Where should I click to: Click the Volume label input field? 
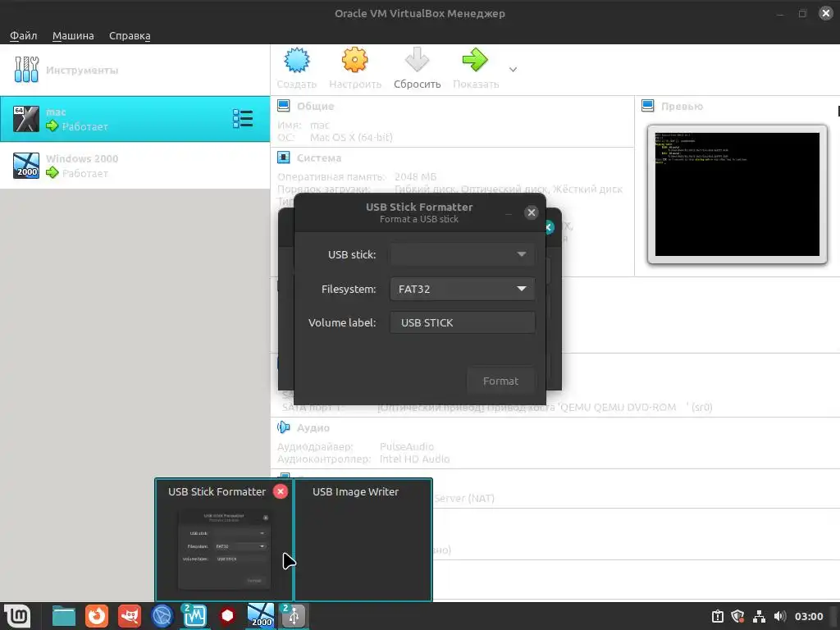click(462, 322)
